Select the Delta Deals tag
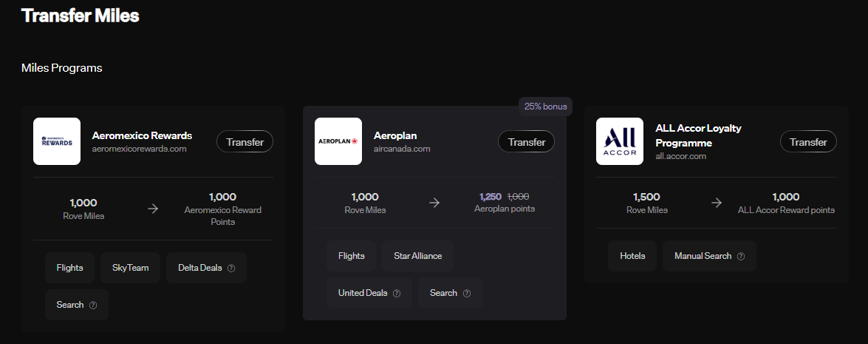868x344 pixels. [x=207, y=268]
